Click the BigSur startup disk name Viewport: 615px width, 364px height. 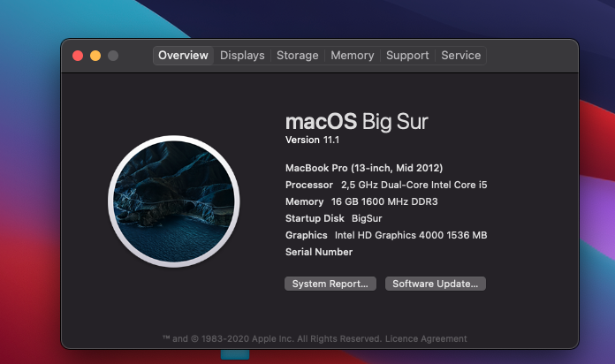(x=367, y=218)
